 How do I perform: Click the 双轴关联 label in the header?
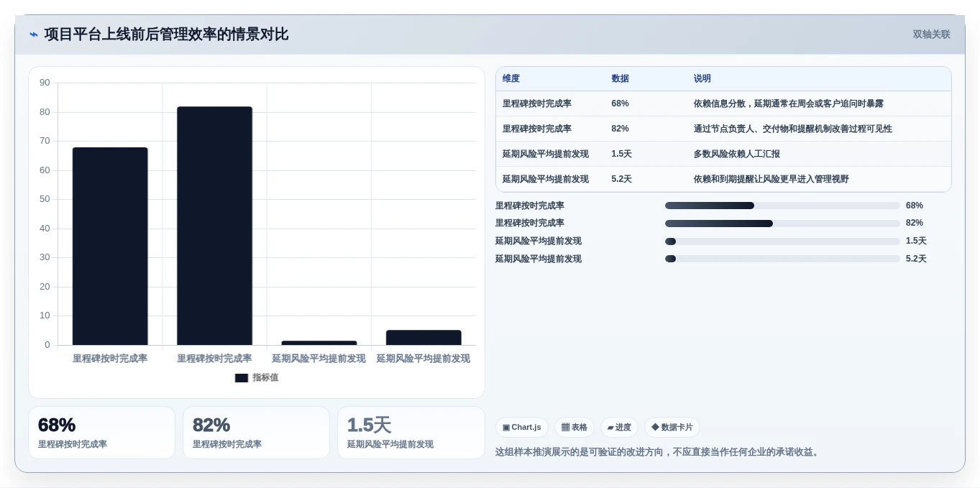(931, 34)
